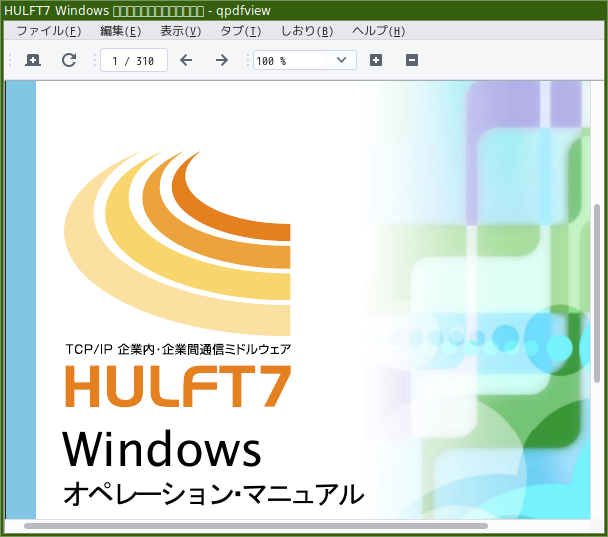
Task: Go to next page with right arrow
Action: point(222,60)
